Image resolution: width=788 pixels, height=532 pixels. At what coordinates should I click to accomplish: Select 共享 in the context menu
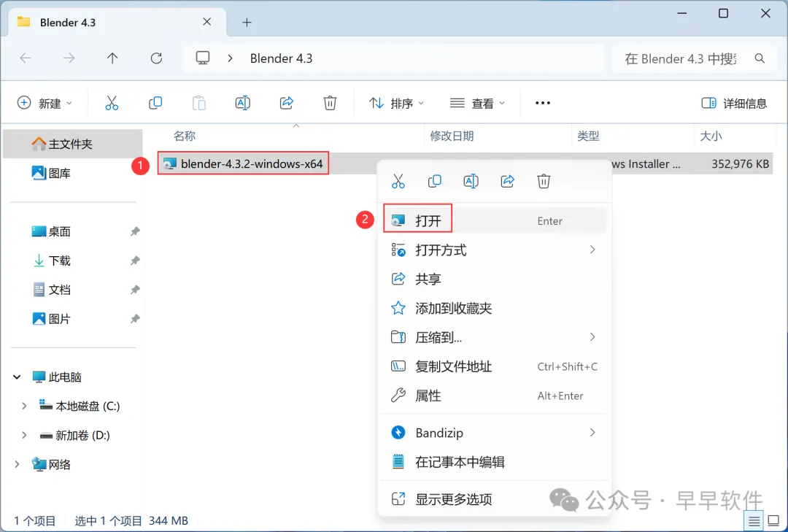[x=494, y=279]
